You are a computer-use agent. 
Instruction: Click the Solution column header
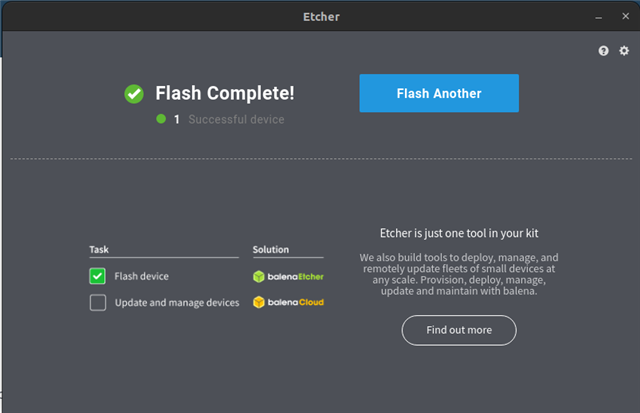pos(271,250)
